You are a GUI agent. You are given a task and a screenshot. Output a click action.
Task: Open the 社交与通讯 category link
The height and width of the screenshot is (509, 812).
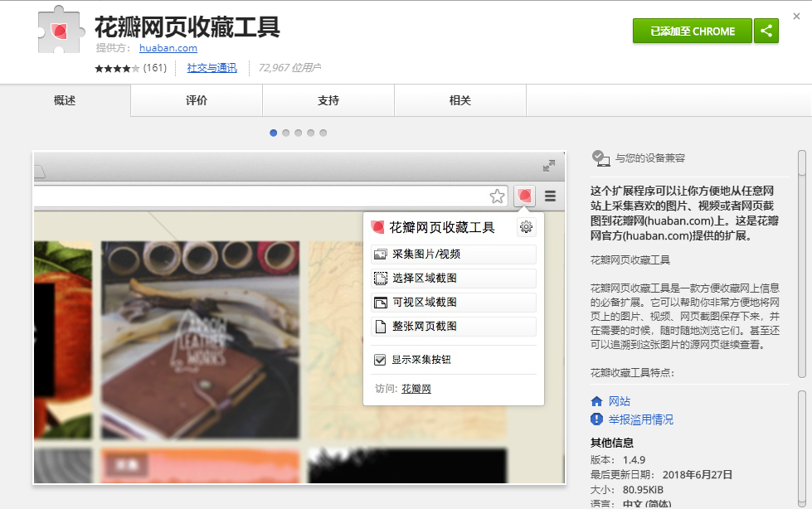click(x=212, y=68)
